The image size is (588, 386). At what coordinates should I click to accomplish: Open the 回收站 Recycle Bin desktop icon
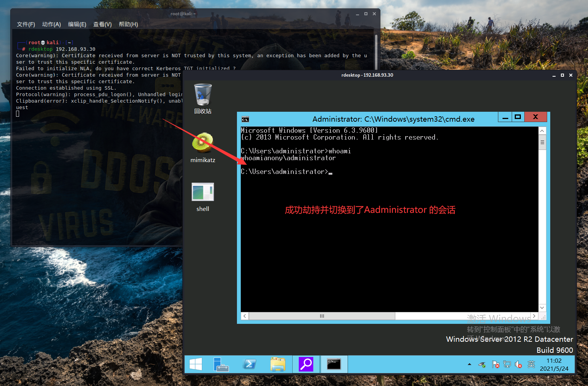pos(203,99)
